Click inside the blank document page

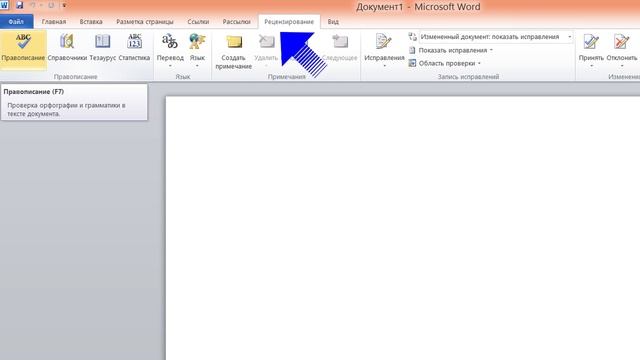(x=402, y=228)
